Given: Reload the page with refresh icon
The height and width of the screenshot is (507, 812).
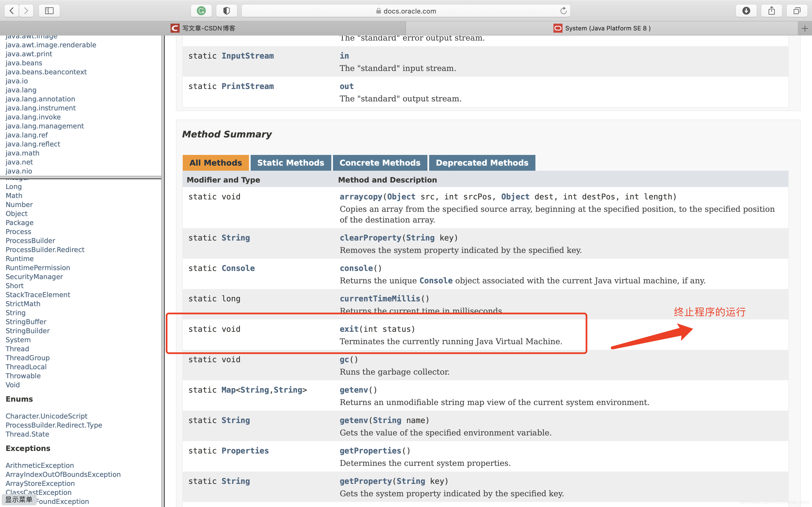Looking at the screenshot, I should pyautogui.click(x=563, y=11).
